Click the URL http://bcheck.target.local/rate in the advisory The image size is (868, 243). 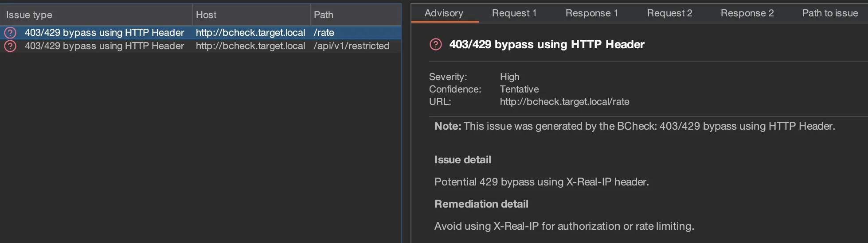coord(564,102)
